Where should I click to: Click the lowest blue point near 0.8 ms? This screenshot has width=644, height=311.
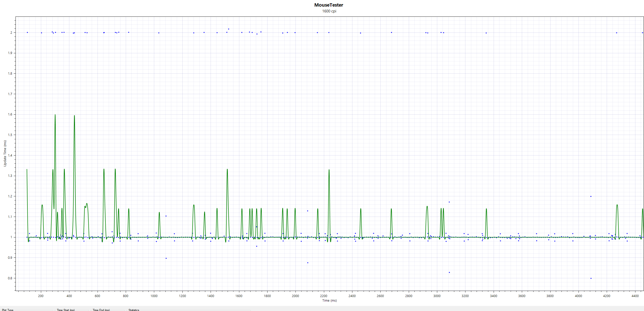coord(591,278)
